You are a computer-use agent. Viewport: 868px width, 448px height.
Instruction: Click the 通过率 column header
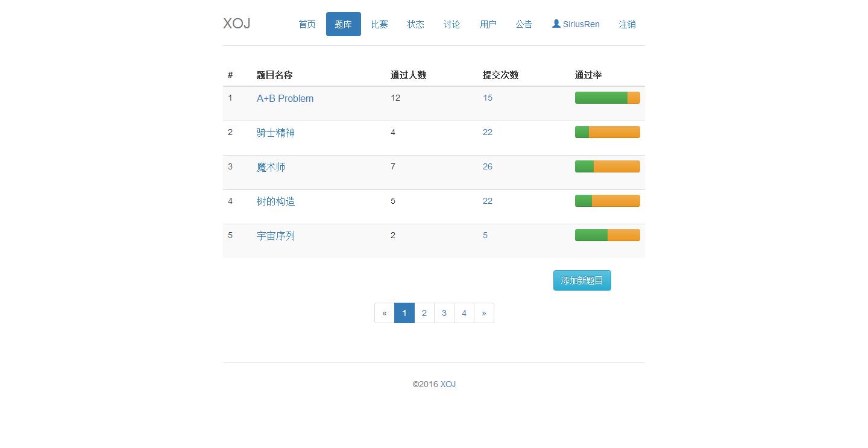pyautogui.click(x=588, y=75)
